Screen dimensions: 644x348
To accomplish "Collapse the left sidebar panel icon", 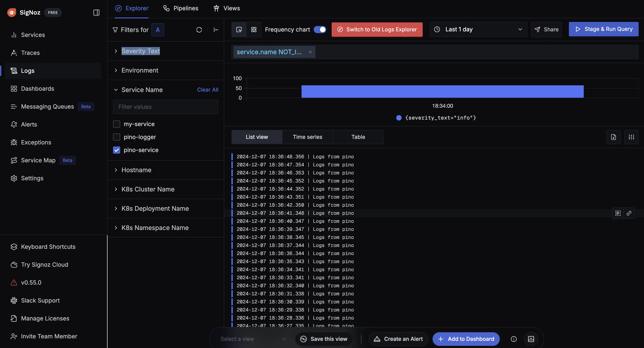I will (x=96, y=13).
